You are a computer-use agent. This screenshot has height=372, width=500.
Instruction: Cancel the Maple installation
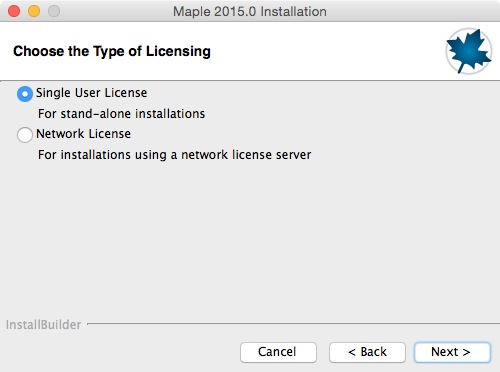click(x=278, y=352)
